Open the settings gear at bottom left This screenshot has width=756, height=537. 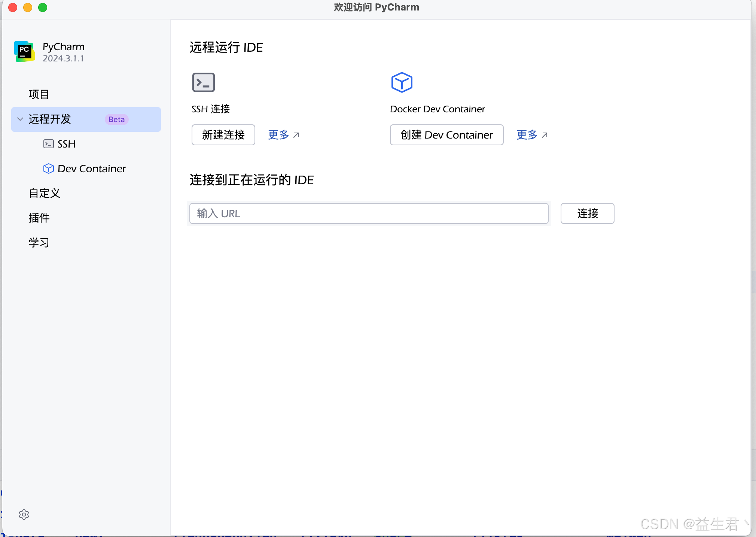coord(24,514)
